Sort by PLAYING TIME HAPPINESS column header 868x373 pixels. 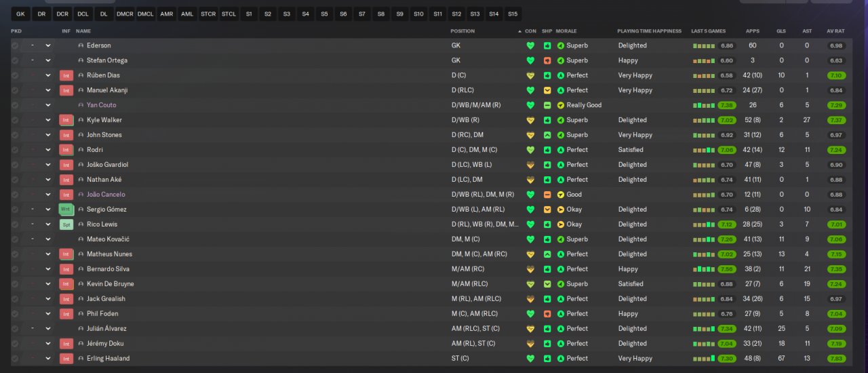pos(649,31)
